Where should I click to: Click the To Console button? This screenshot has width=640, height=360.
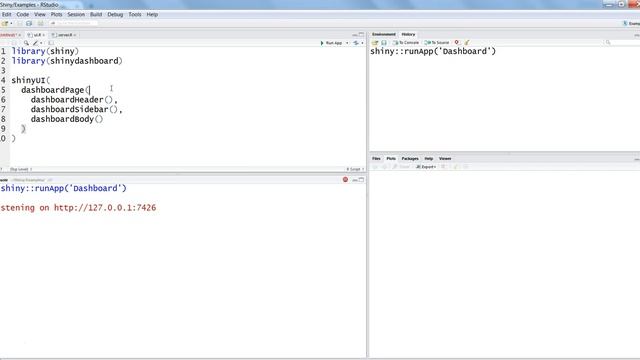point(406,42)
